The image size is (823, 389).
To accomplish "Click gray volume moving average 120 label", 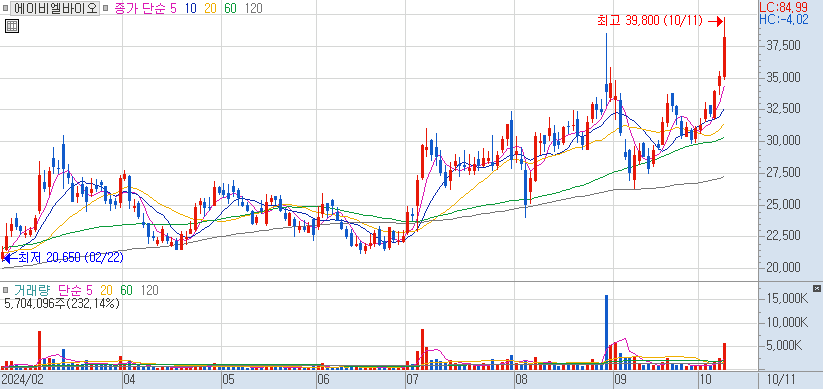I will tap(150, 290).
